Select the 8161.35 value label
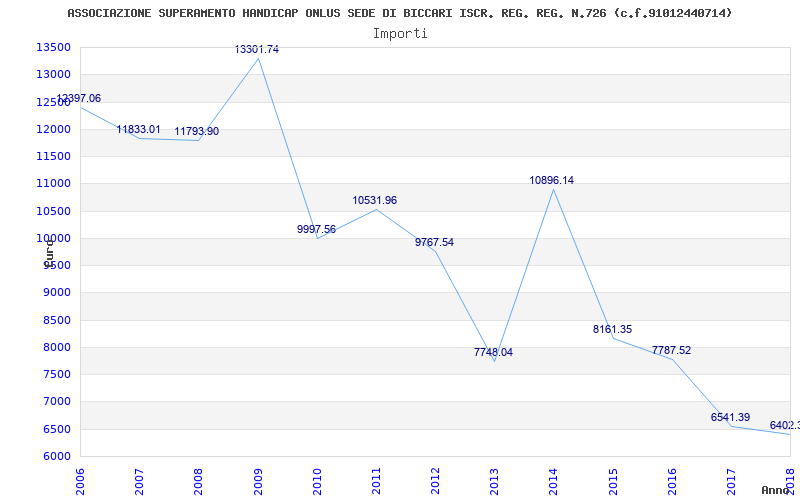The image size is (800, 500). (612, 330)
